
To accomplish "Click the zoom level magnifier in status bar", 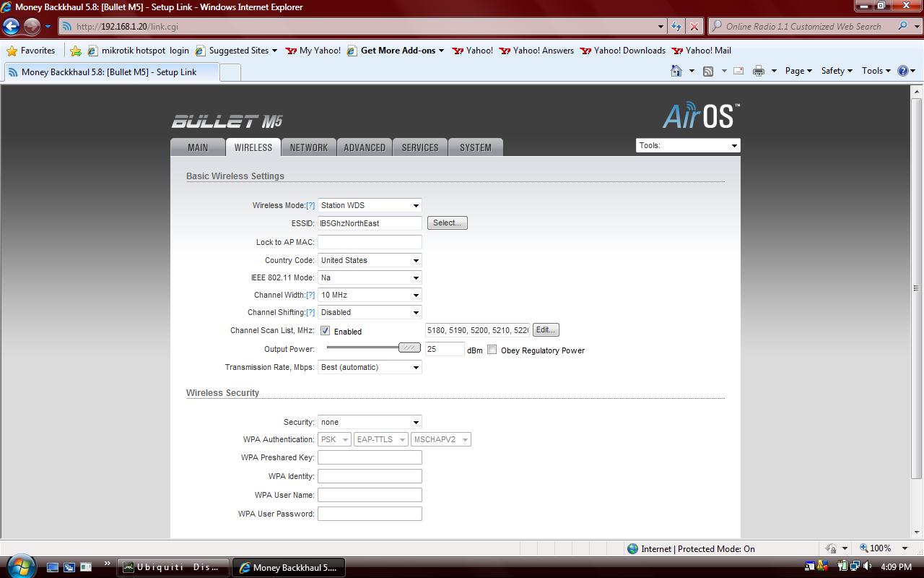I will coord(863,548).
